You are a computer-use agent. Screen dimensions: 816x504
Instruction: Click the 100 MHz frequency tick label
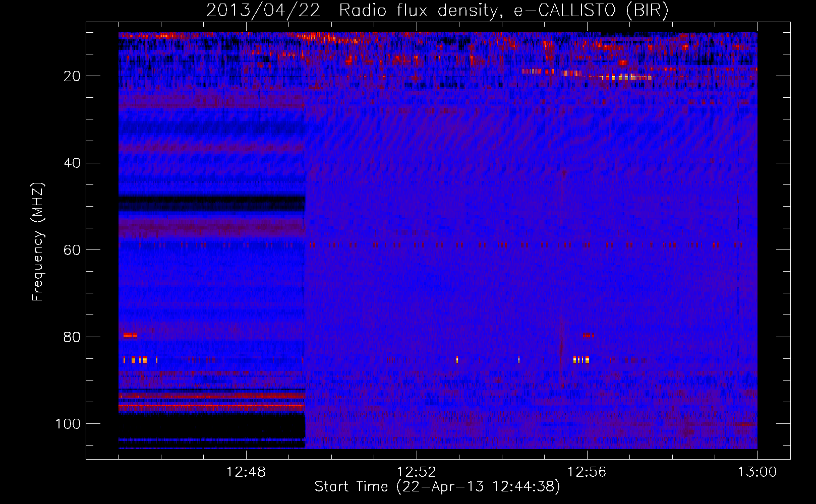68,424
